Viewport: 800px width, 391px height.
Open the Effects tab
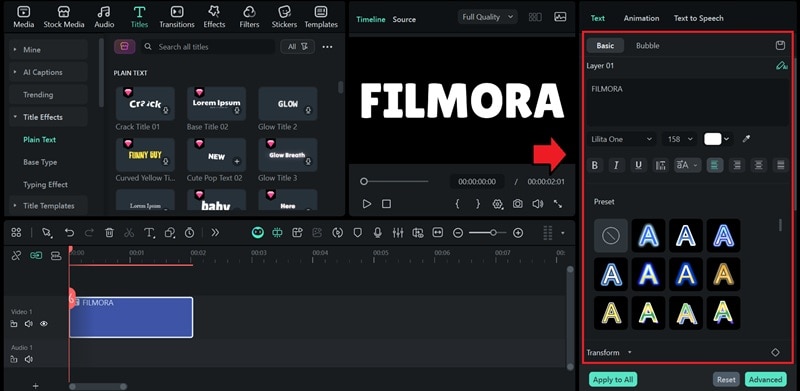pos(214,17)
